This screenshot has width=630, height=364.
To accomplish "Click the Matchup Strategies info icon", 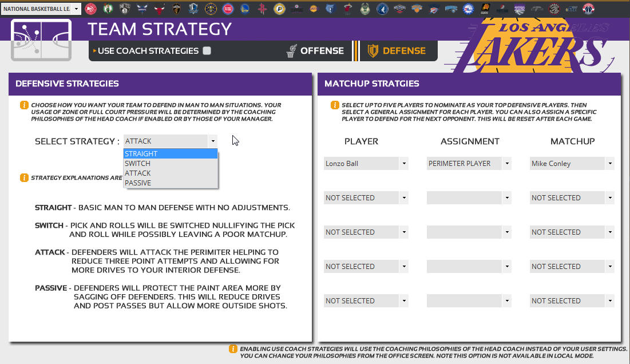I will [x=335, y=105].
